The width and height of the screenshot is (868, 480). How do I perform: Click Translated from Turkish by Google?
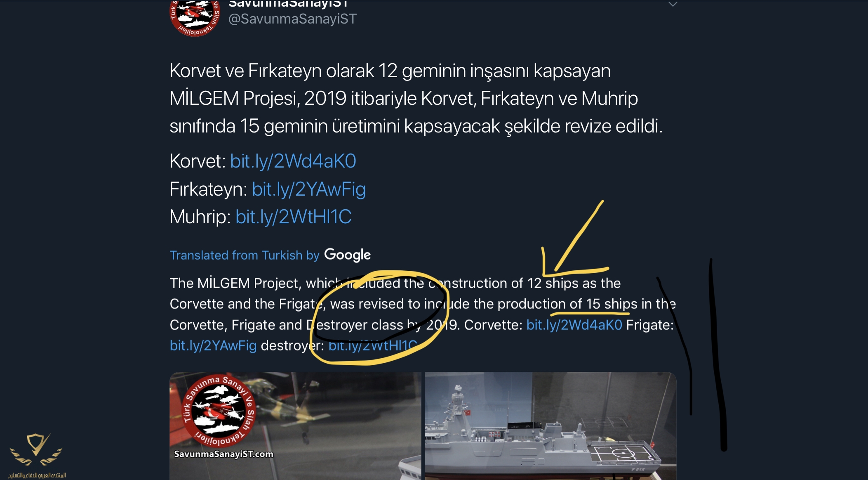coord(270,255)
